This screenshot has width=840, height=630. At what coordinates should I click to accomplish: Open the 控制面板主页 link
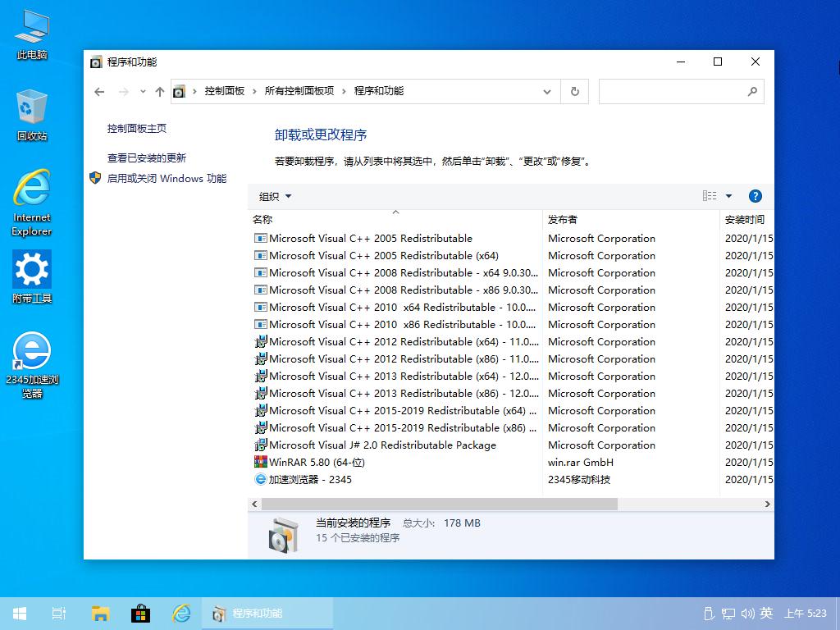click(137, 129)
